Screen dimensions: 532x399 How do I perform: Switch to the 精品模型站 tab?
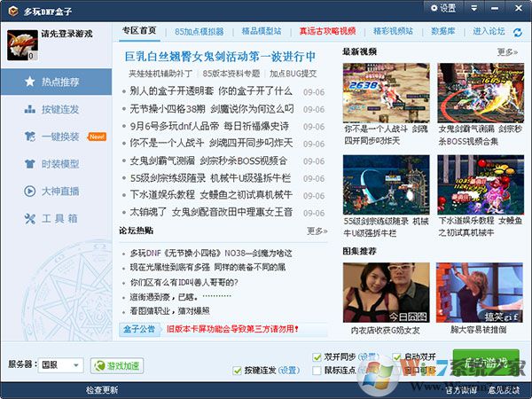[262, 31]
